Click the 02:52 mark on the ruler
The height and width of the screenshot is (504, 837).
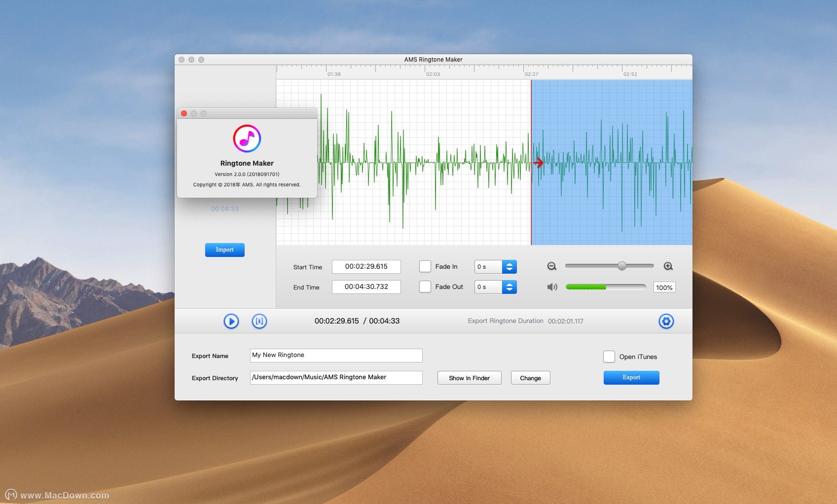(630, 74)
